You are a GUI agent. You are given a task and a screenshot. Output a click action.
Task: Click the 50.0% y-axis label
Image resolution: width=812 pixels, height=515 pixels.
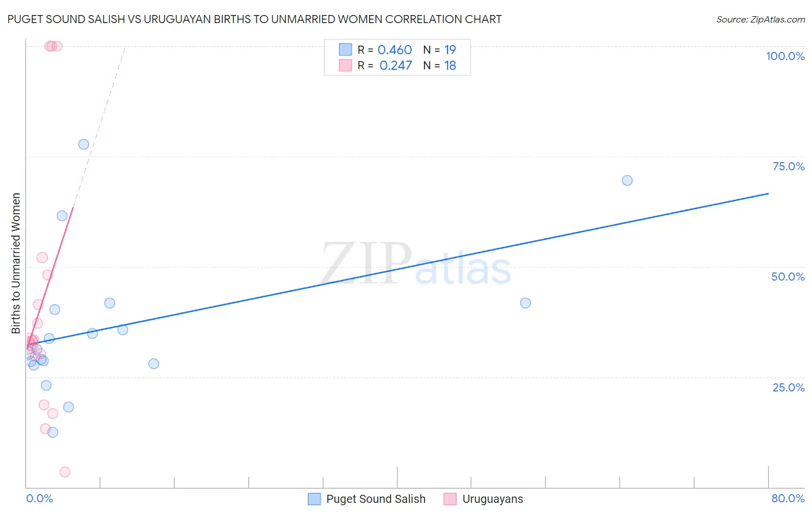(x=788, y=277)
